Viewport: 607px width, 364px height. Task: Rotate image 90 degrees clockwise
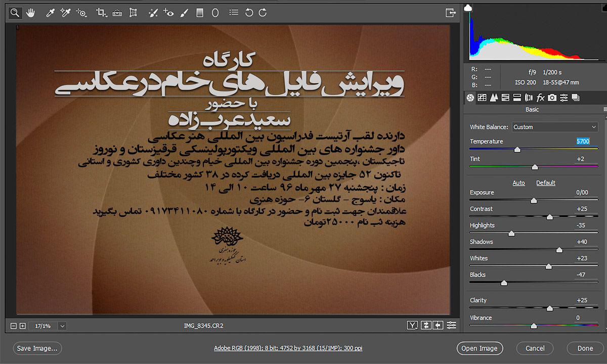[x=263, y=13]
